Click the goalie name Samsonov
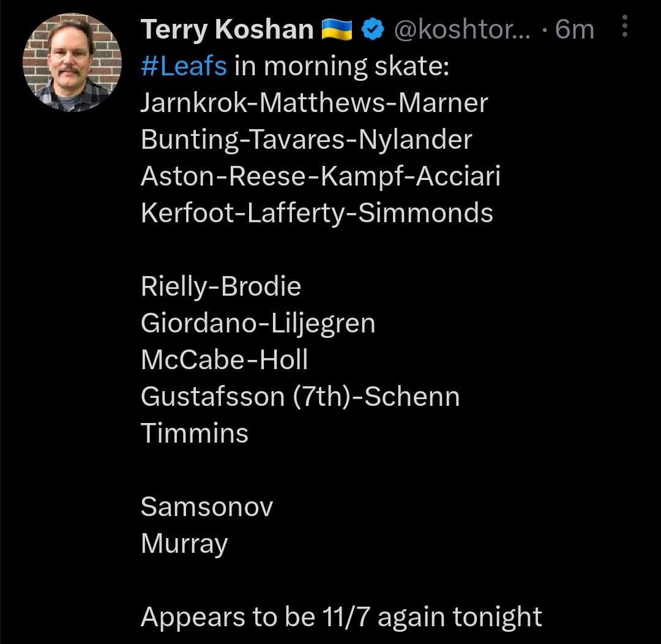661x644 pixels. pyautogui.click(x=206, y=507)
